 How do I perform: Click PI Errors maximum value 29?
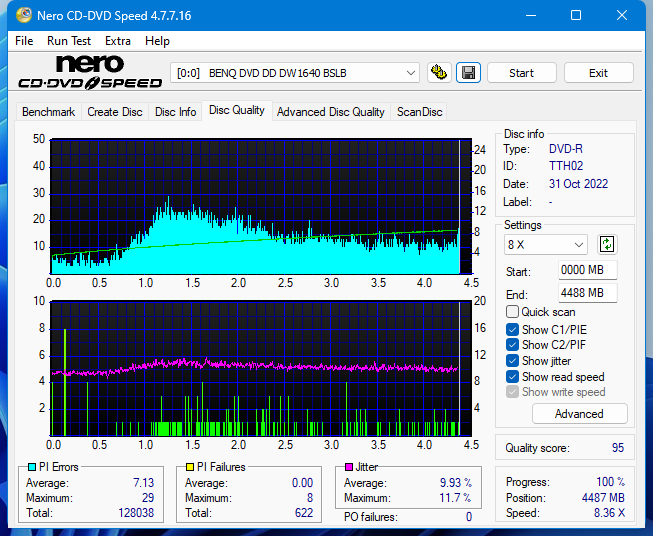[x=148, y=498]
